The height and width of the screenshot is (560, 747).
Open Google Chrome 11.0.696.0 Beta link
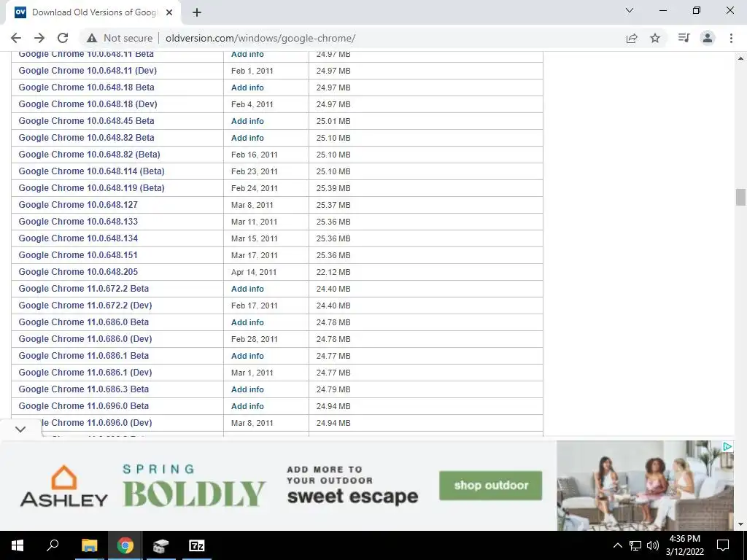tap(83, 405)
